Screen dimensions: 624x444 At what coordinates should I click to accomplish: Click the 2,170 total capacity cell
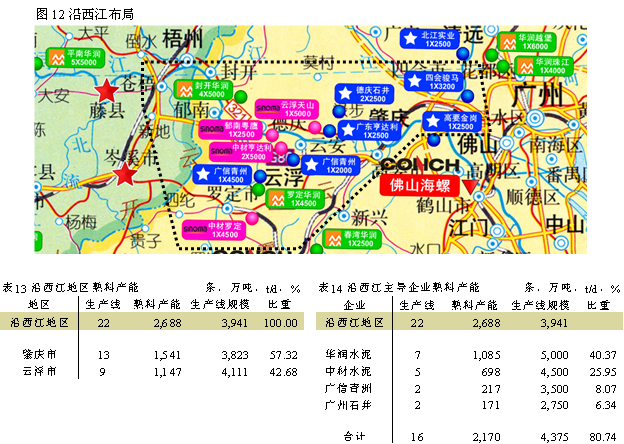[486, 437]
